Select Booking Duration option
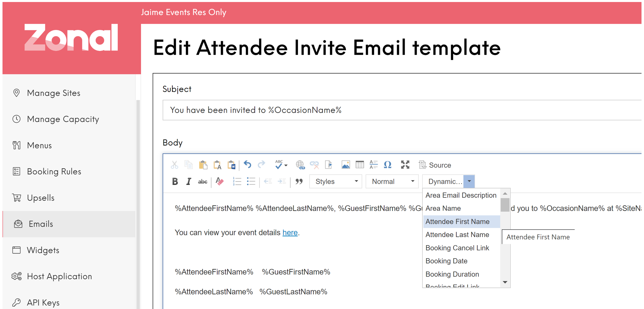 (x=462, y=274)
